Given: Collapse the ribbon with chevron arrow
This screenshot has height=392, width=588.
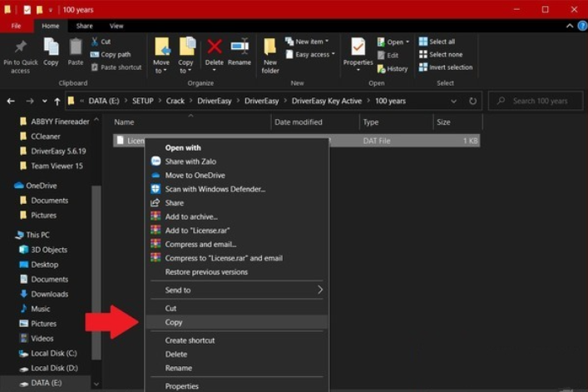Looking at the screenshot, I should pos(569,26).
